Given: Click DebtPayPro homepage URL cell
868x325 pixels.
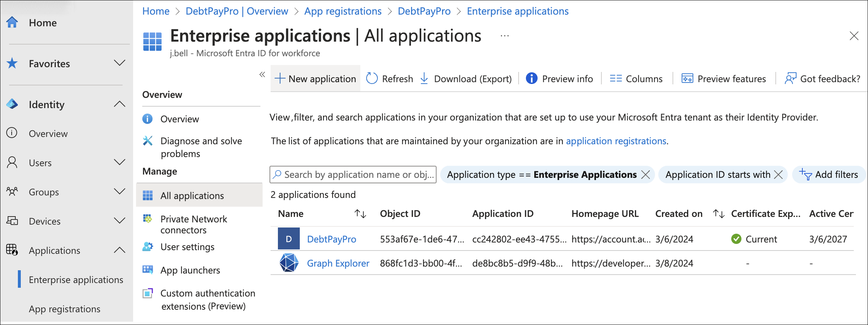Looking at the screenshot, I should pyautogui.click(x=611, y=239).
